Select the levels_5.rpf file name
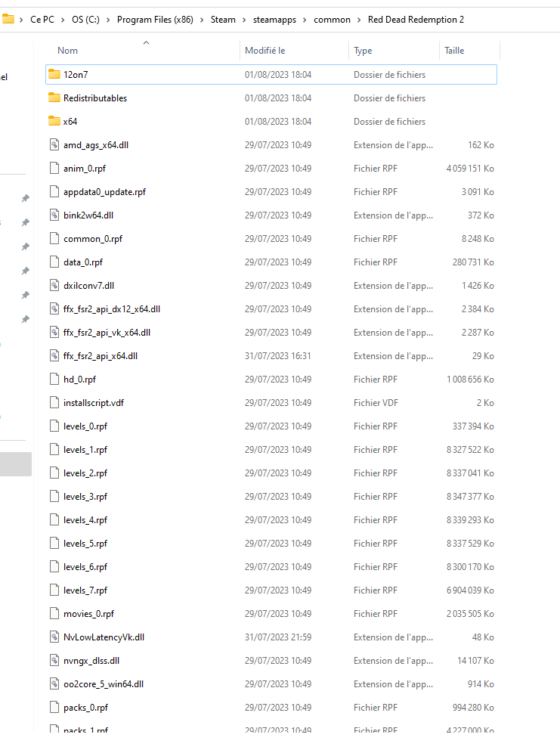The width and height of the screenshot is (560, 750). click(85, 544)
